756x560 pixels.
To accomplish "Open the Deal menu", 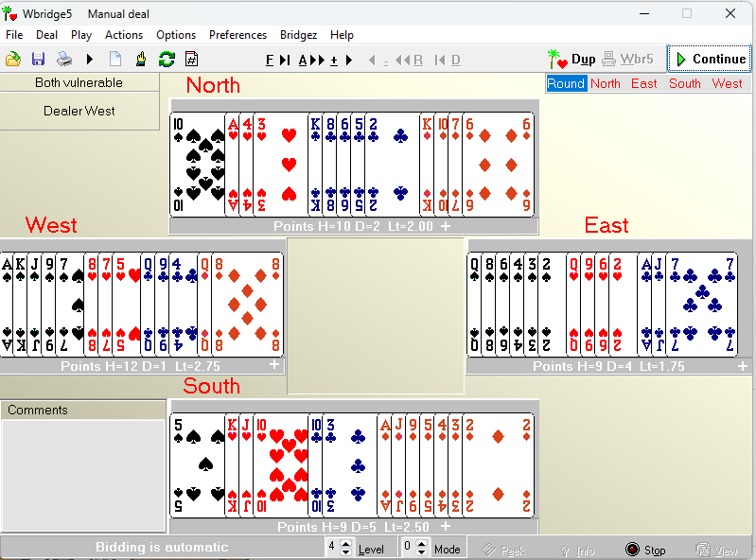I will point(46,35).
